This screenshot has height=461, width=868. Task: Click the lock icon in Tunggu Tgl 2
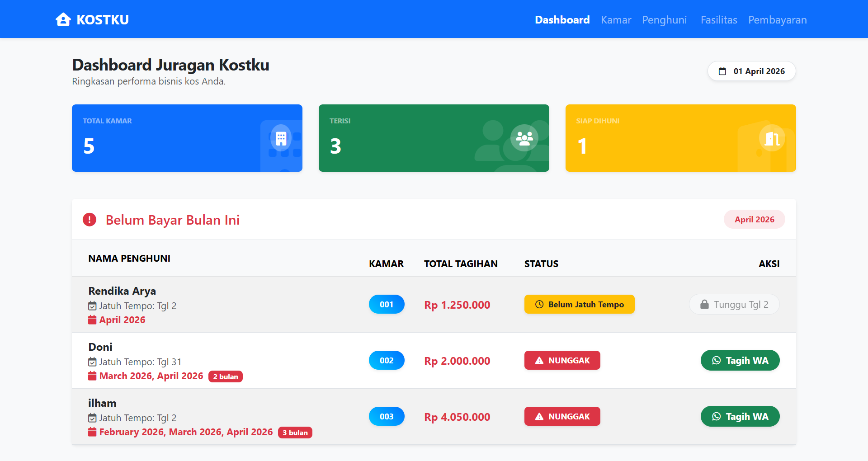(704, 305)
